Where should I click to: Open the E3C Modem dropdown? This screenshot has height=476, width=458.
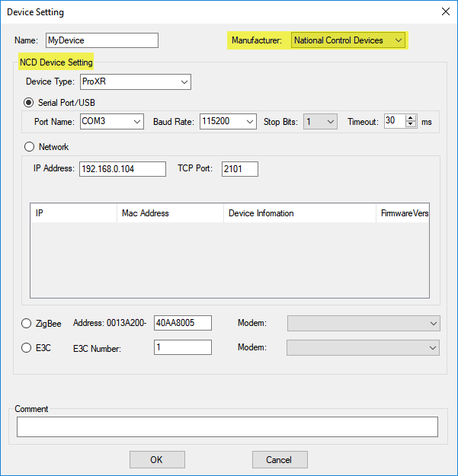[363, 347]
